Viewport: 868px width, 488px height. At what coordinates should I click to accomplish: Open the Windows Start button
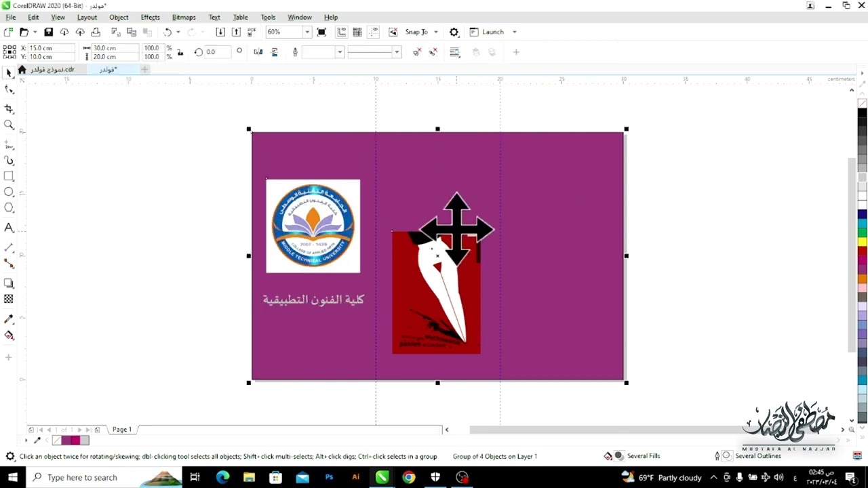[x=12, y=477]
